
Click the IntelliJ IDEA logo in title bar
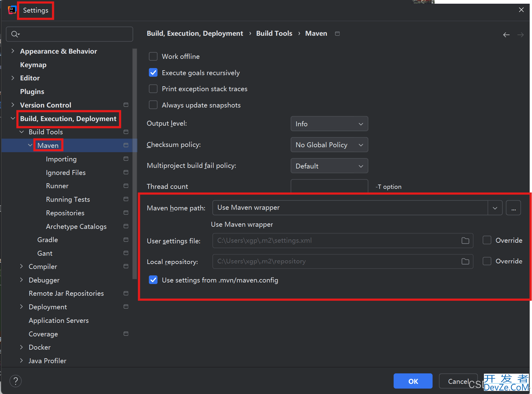coord(12,10)
